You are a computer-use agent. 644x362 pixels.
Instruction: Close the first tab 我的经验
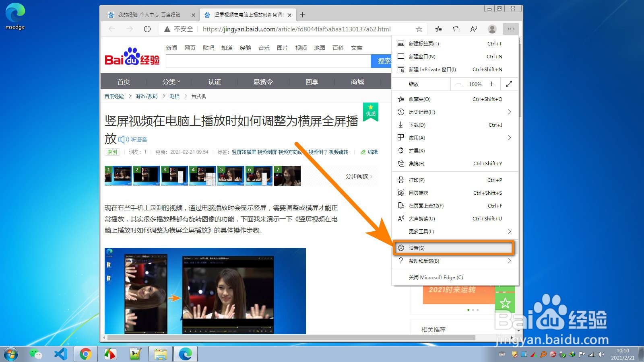pyautogui.click(x=193, y=15)
